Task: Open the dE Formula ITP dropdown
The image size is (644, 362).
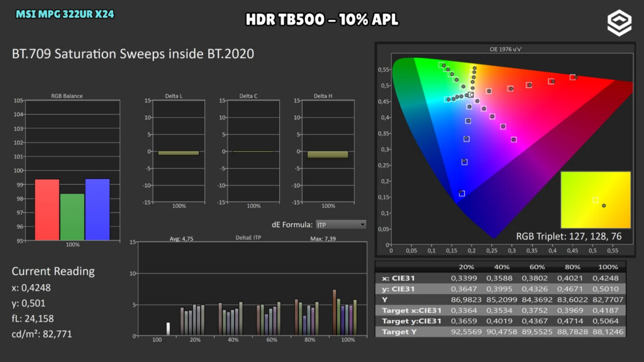Action: coord(340,224)
